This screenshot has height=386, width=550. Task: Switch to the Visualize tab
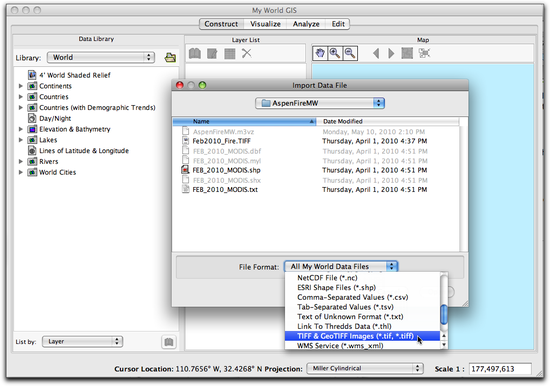(265, 24)
